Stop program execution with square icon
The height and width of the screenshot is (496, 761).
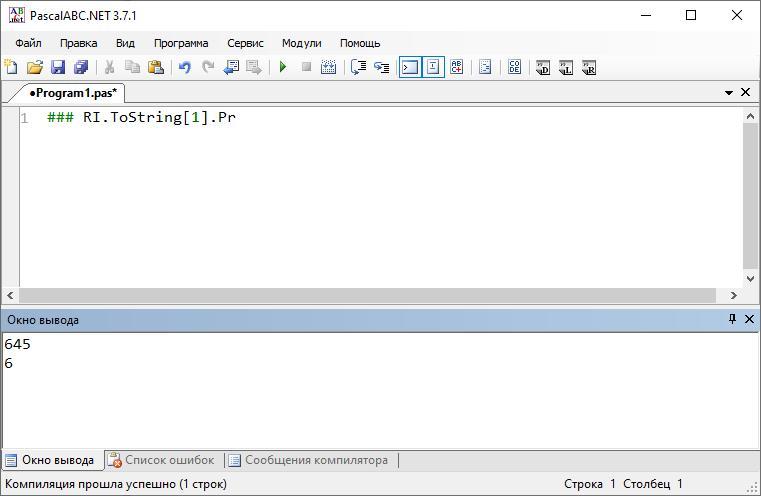pyautogui.click(x=306, y=67)
